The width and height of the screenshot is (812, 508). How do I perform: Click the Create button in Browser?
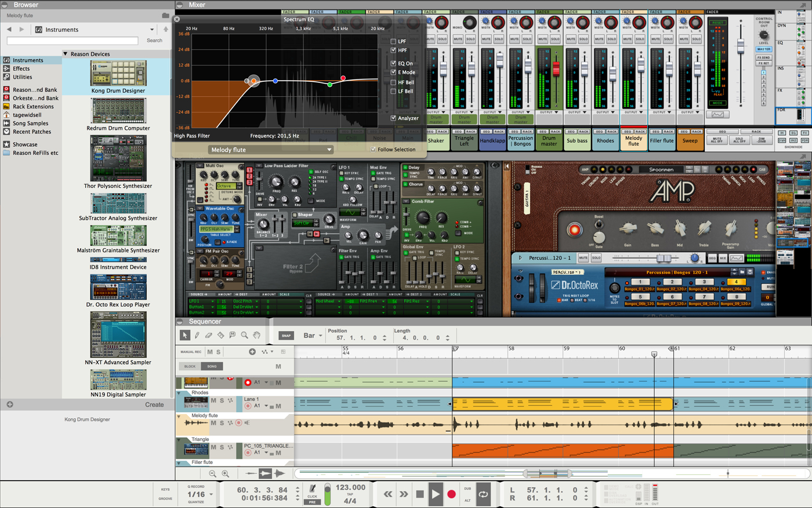point(154,405)
